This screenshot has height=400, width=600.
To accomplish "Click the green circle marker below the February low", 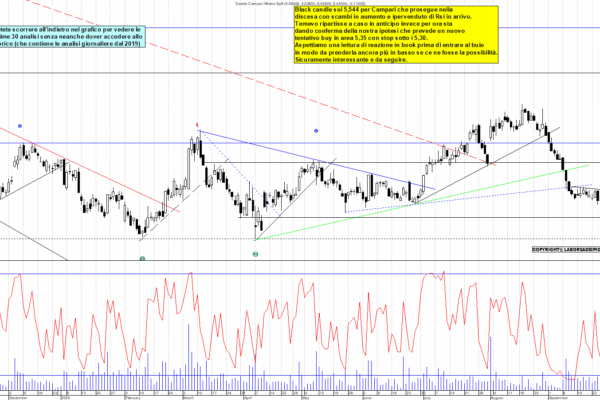I will (143, 259).
